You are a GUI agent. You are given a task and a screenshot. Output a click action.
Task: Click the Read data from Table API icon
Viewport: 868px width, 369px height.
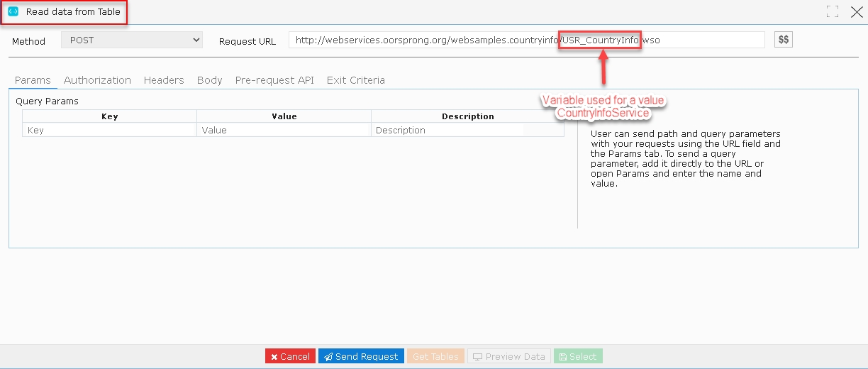pyautogui.click(x=13, y=12)
